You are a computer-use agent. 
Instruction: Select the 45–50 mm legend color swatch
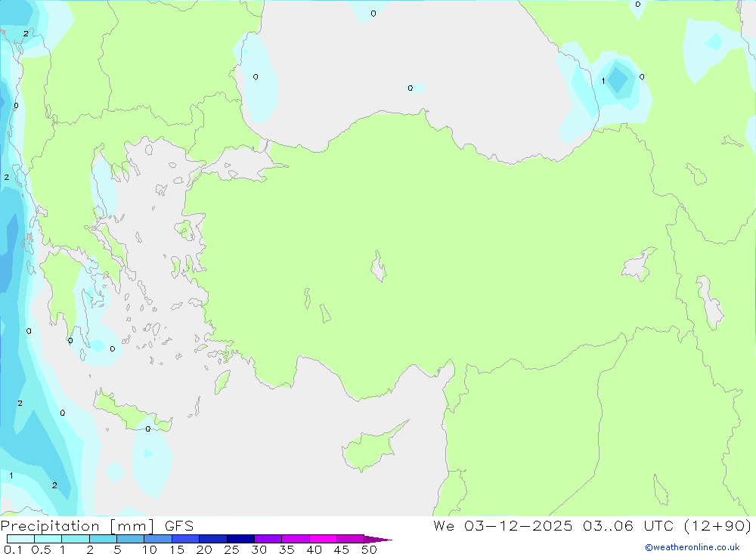350,539
